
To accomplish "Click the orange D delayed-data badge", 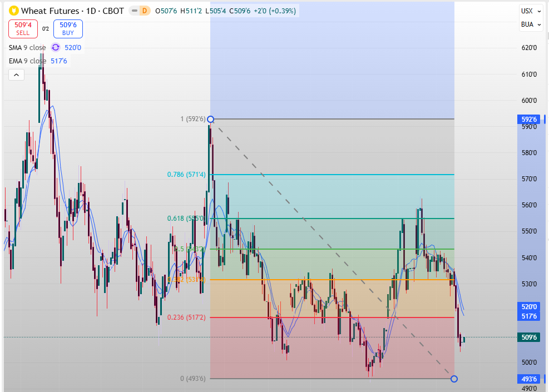I will (145, 11).
